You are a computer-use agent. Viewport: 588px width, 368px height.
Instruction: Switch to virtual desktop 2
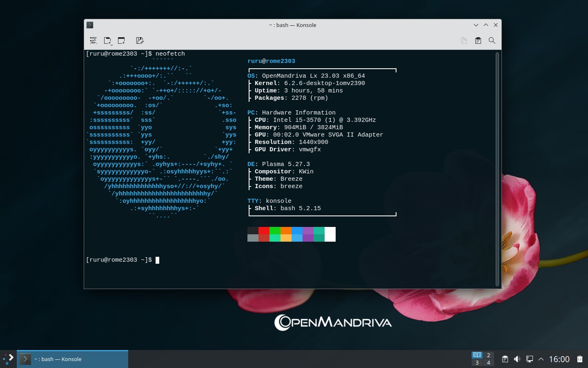click(488, 355)
